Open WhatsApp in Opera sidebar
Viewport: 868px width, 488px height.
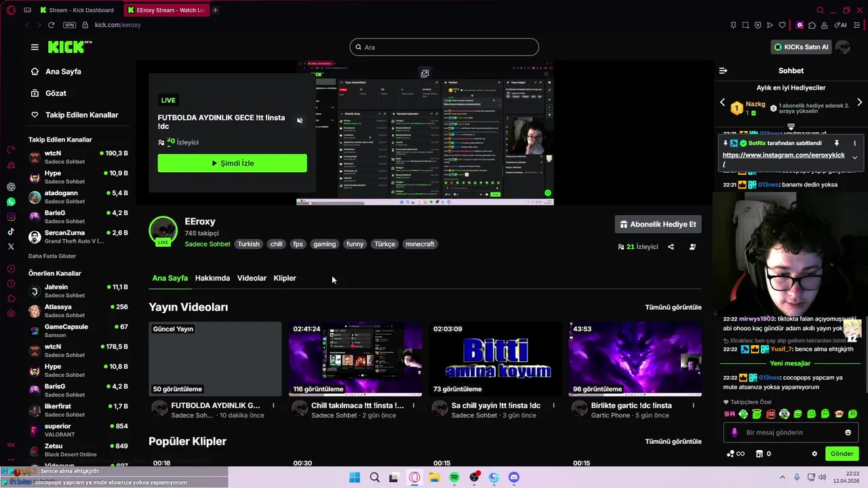click(x=11, y=202)
